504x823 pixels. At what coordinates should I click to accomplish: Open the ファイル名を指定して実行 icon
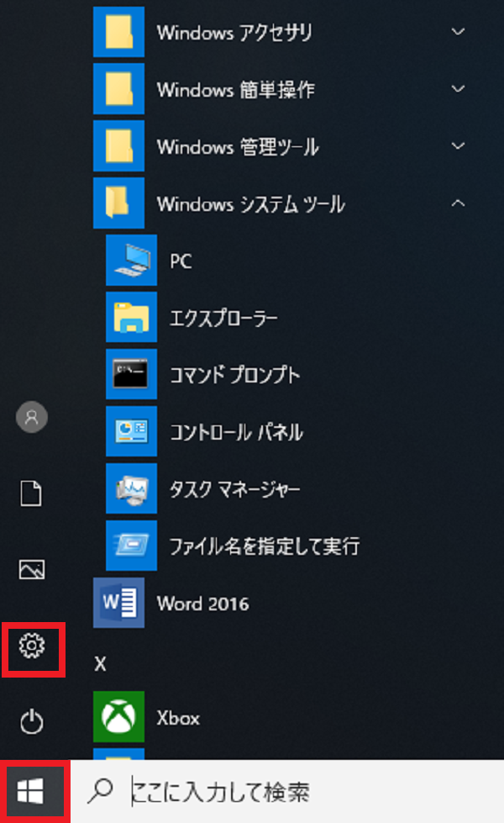pos(131,546)
